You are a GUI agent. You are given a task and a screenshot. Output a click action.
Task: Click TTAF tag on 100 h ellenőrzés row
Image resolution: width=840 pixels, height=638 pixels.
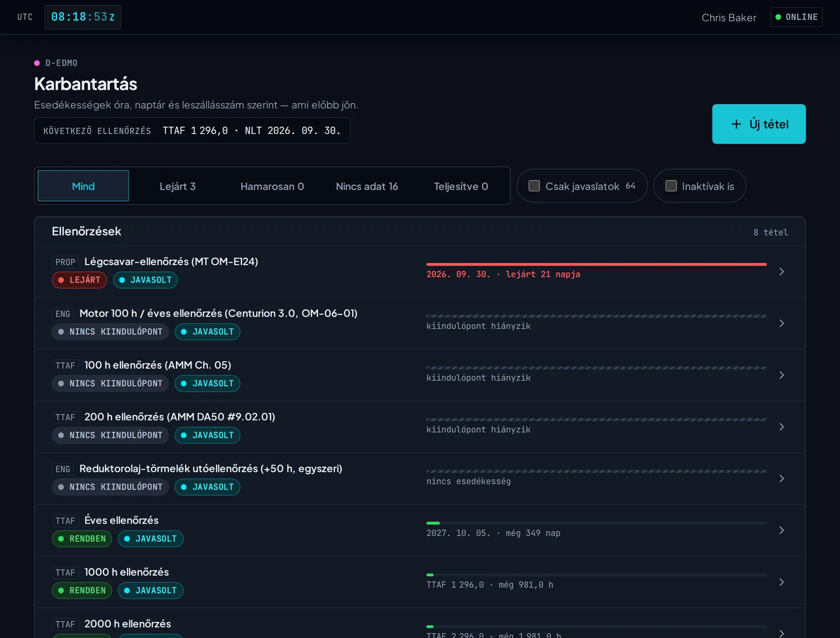(65, 366)
